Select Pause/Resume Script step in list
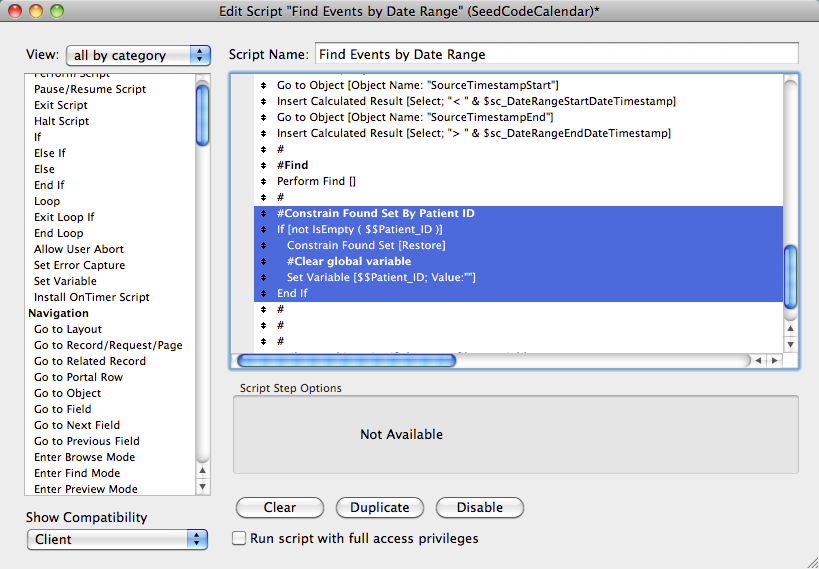819x569 pixels. (x=90, y=89)
